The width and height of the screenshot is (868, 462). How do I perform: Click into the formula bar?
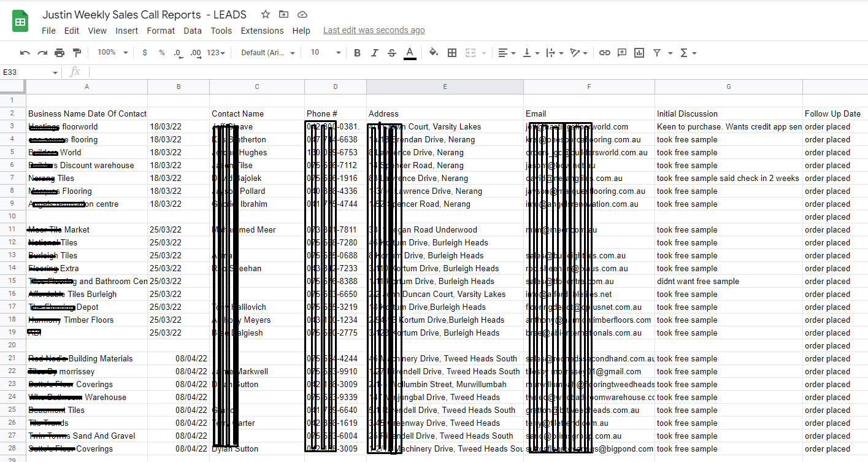click(478, 72)
